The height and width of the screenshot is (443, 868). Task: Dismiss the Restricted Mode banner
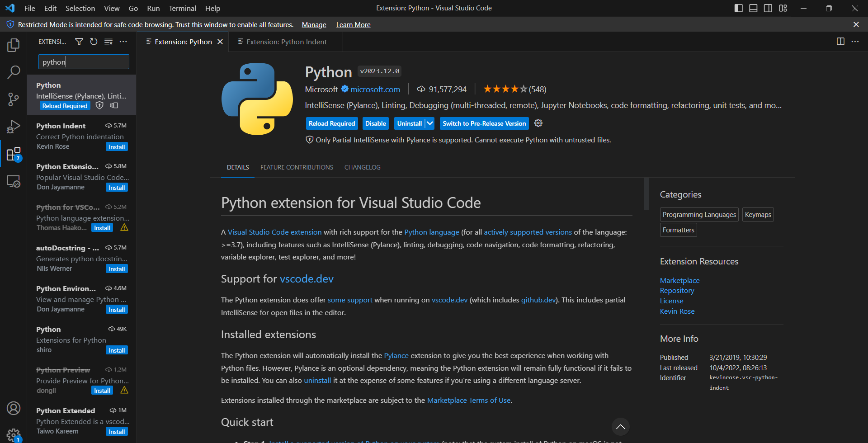(x=856, y=24)
